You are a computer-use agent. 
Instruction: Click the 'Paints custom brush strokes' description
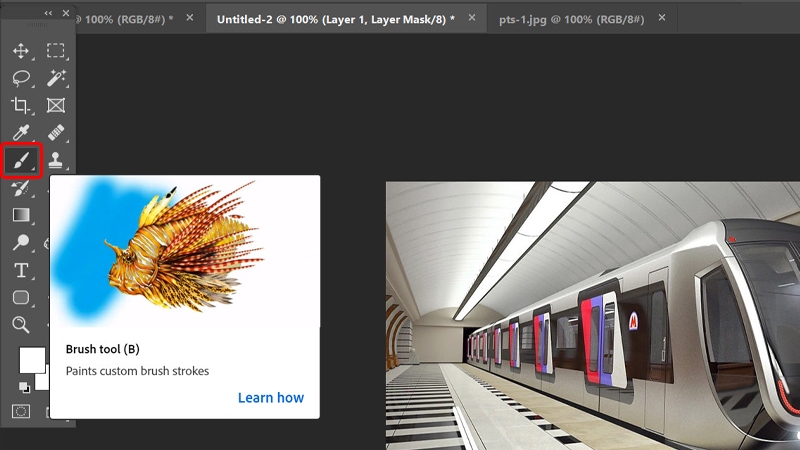(137, 371)
